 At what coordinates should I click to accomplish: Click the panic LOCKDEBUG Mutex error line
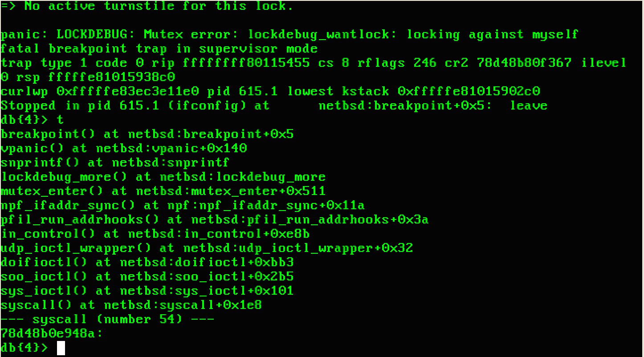(x=289, y=34)
